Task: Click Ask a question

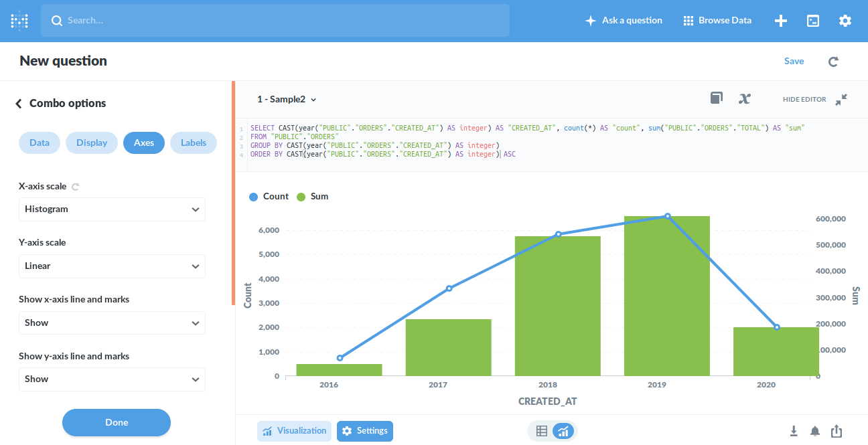Action: (624, 21)
